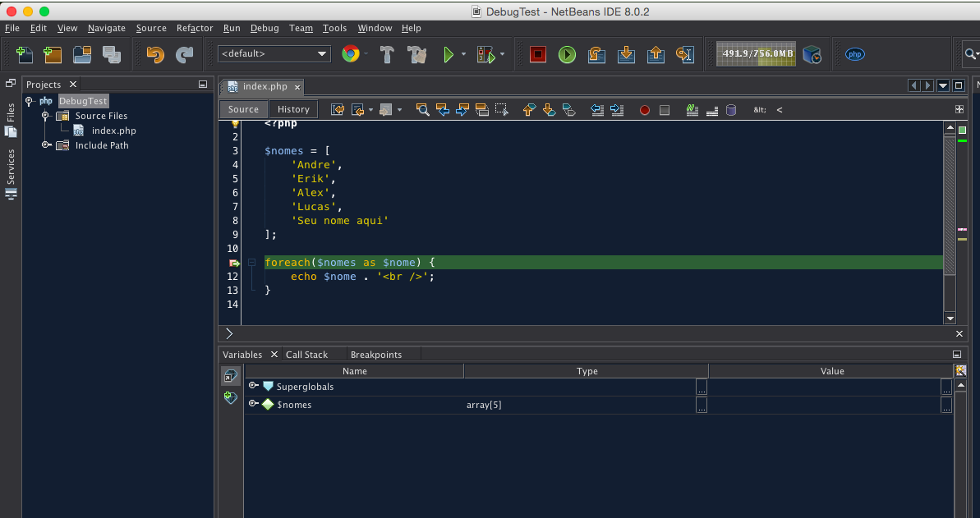
Task: Click the Open Project folder icon
Action: pyautogui.click(x=82, y=54)
